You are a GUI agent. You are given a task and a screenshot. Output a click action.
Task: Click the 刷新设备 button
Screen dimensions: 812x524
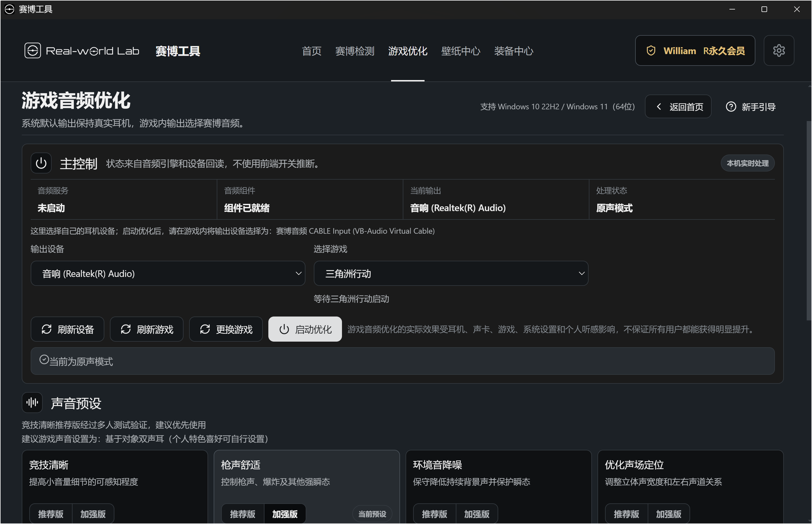[68, 329]
